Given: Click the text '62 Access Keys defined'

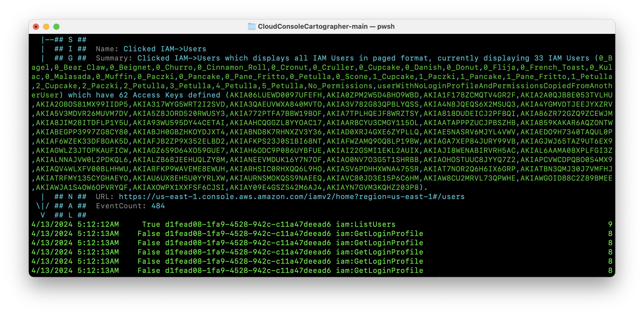Looking at the screenshot, I should point(170,95).
